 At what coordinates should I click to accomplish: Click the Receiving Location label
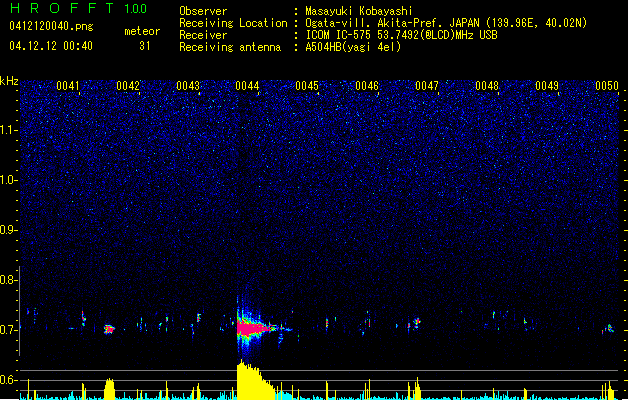tap(233, 23)
